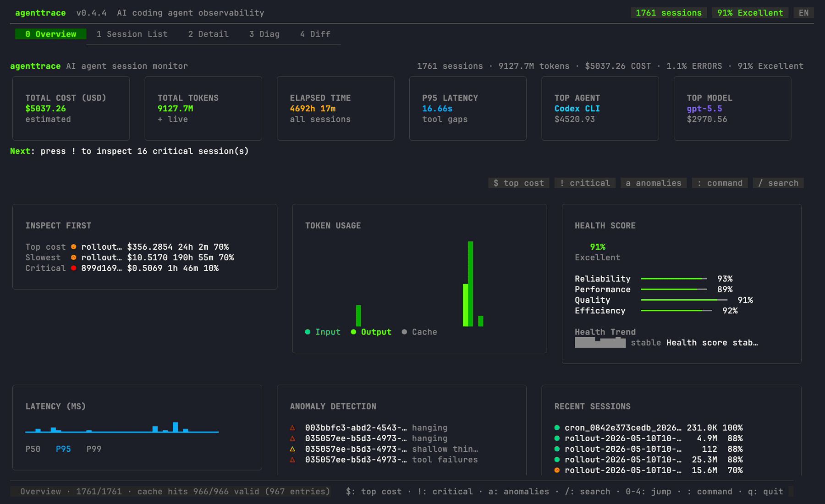The width and height of the screenshot is (825, 504).
Task: Open Slowest rollout session $10.5170
Action: (130, 257)
